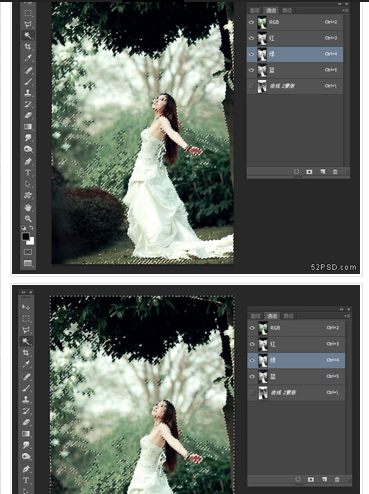Select the Pen tool in the lower screenshot
369x494 pixels.
[x=26, y=469]
